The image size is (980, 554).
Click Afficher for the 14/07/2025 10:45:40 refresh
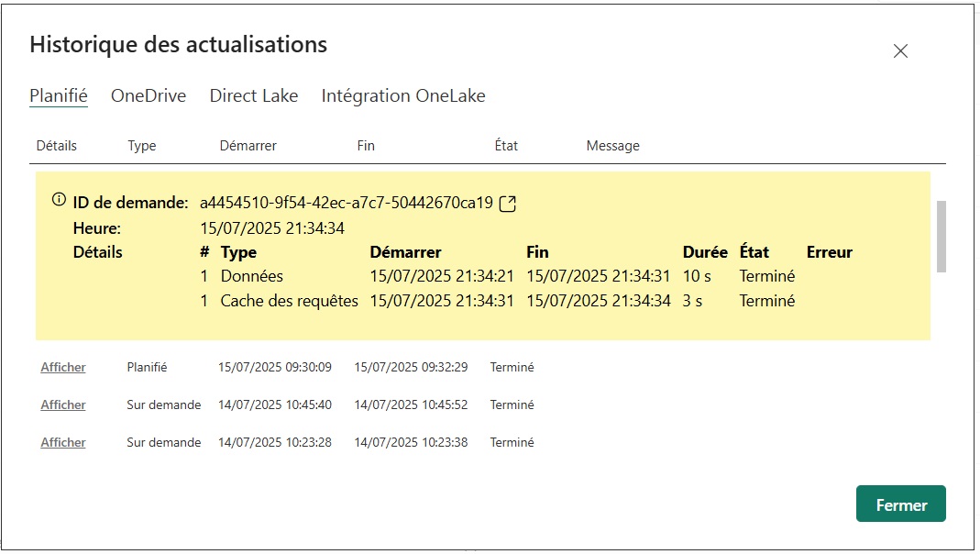click(63, 404)
